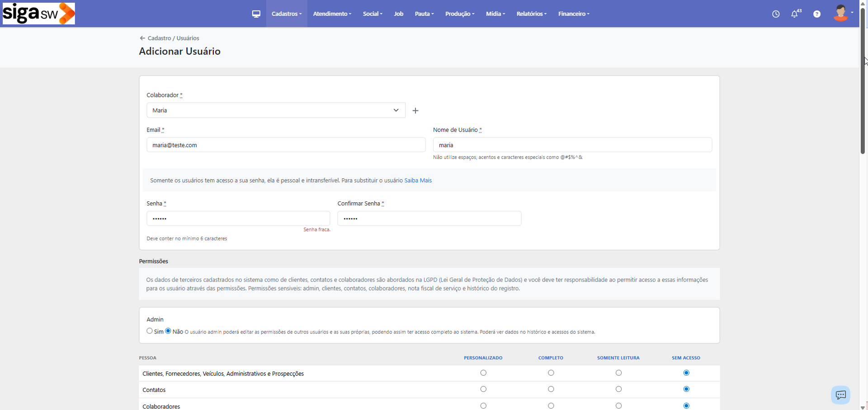Open the chat support widget icon
Screen dimensions: 868x410
pos(840,395)
